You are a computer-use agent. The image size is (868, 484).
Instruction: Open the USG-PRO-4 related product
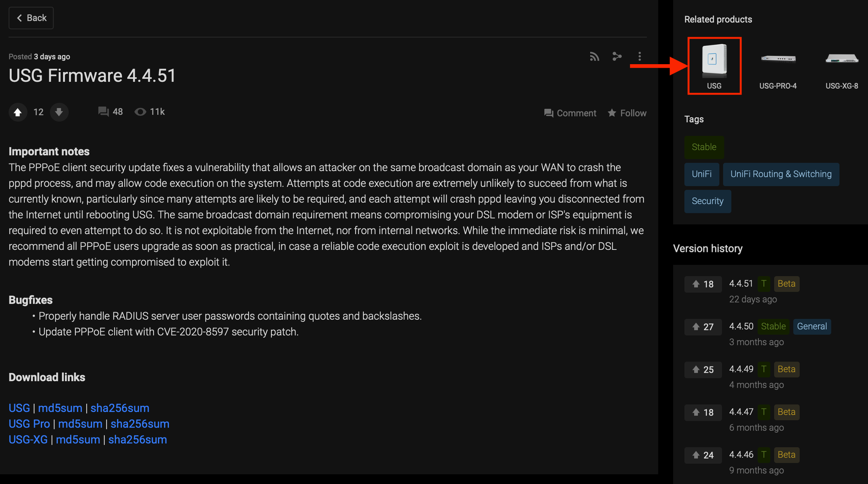point(778,66)
